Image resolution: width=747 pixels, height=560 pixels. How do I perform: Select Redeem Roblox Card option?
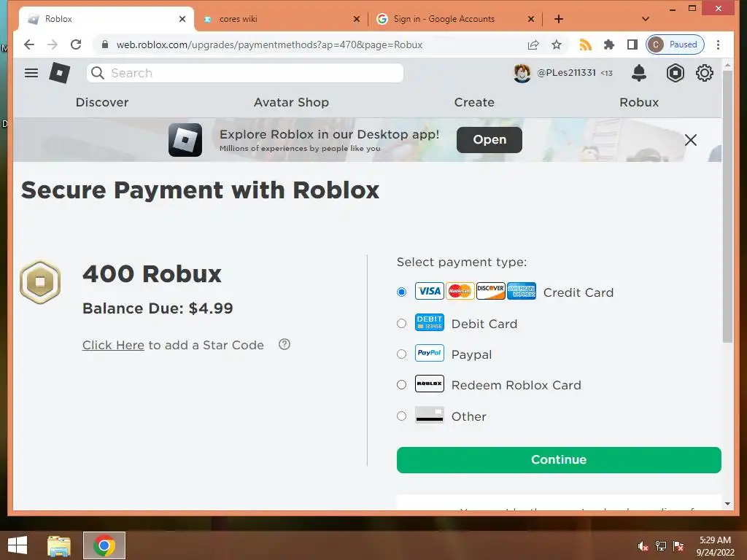coord(402,384)
